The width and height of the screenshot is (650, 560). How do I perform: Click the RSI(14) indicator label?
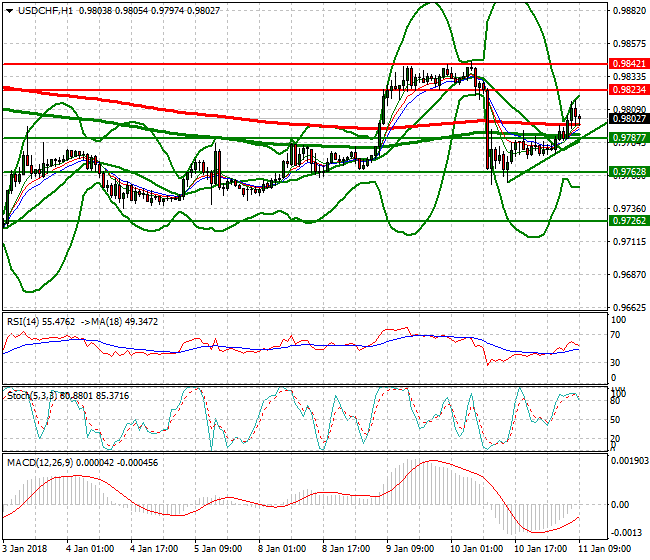(25, 321)
